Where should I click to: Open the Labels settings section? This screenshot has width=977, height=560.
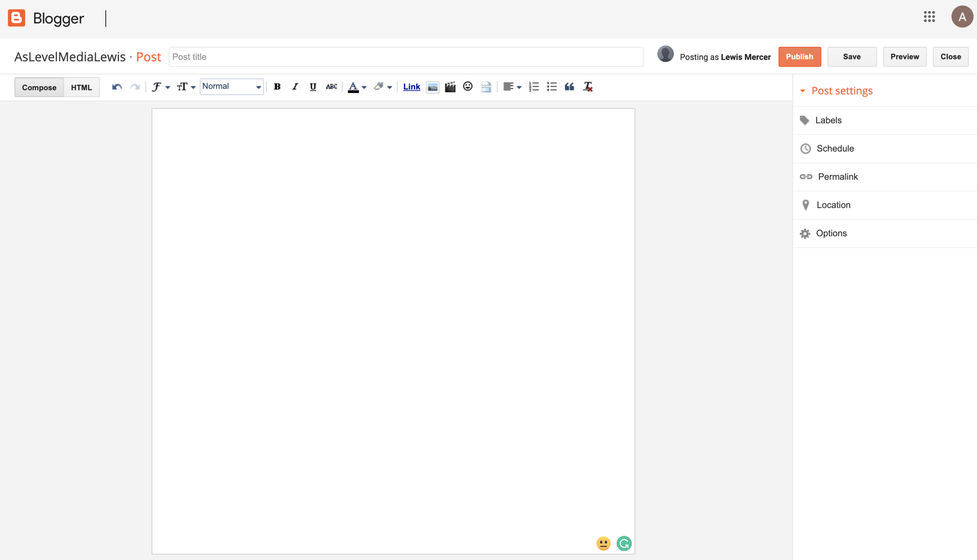tap(828, 120)
